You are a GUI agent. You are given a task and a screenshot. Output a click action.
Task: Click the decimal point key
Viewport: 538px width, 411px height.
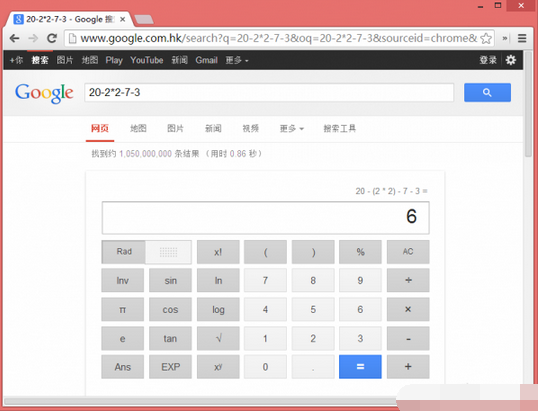[x=313, y=367]
